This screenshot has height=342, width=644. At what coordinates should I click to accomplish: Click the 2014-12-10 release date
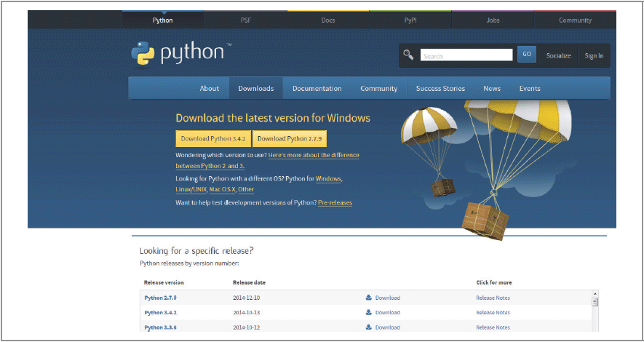246,298
